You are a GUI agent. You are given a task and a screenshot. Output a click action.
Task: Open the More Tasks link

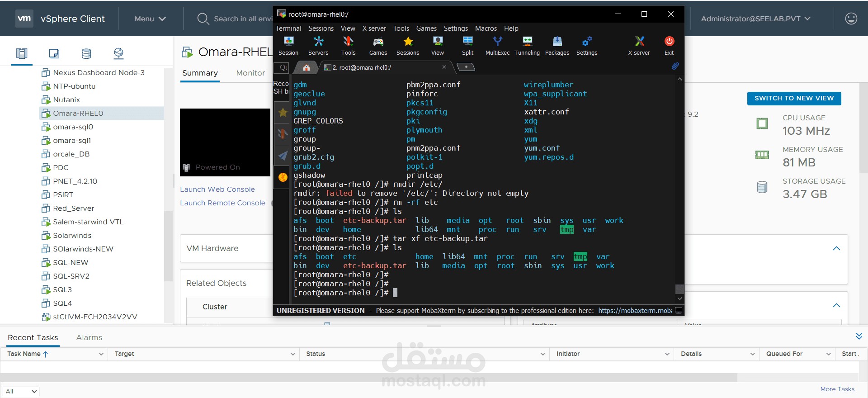(837, 389)
